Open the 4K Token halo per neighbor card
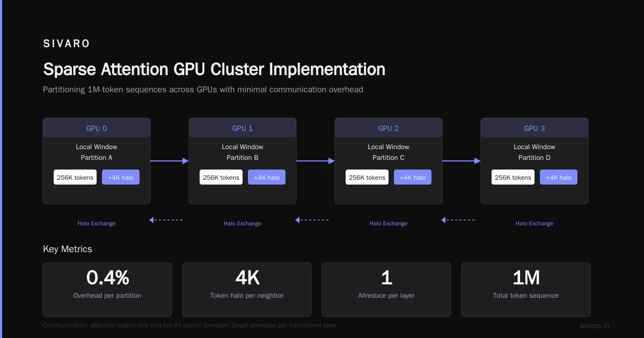 (247, 290)
